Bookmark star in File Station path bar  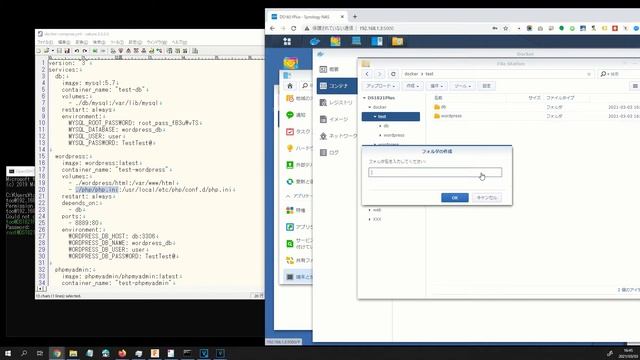[589, 74]
